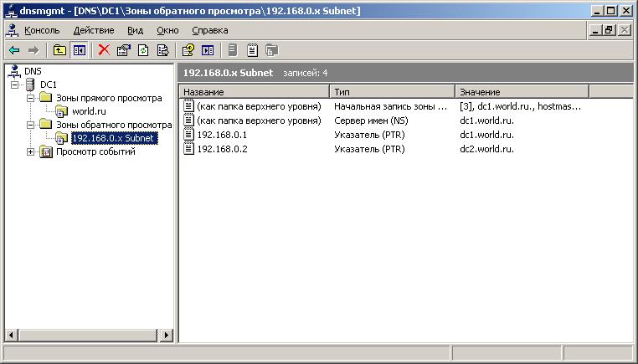Screen dimensions: 638x364
Task: Click dc2.world.ru. value cell
Action: [x=486, y=149]
